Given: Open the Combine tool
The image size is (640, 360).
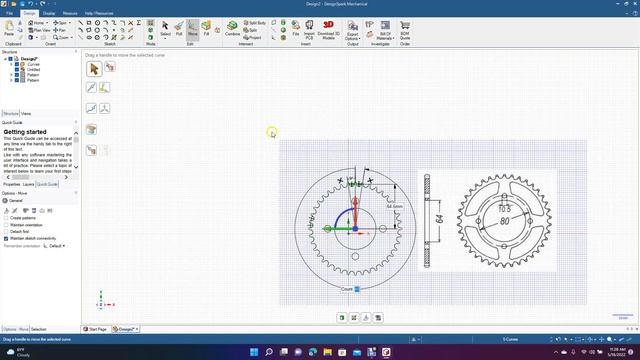Looking at the screenshot, I should pyautogui.click(x=232, y=29).
